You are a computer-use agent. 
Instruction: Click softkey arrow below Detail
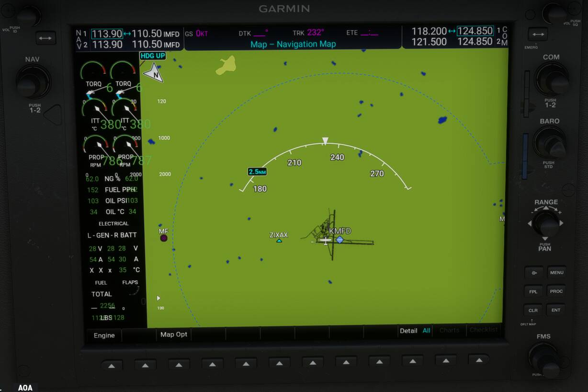point(412,360)
